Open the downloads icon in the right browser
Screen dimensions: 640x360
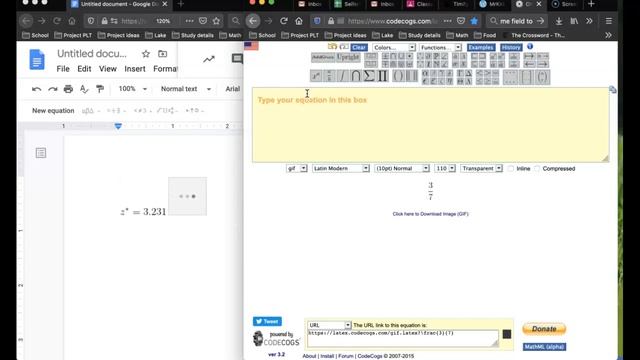click(x=559, y=21)
